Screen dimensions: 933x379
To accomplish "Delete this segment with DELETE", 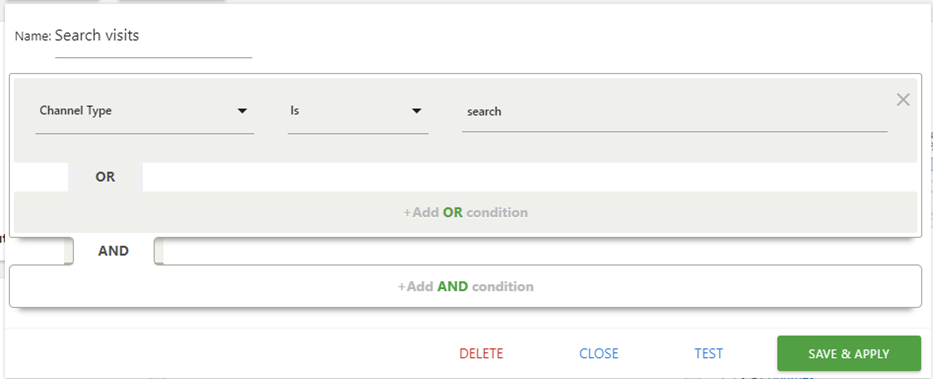I will (x=481, y=353).
